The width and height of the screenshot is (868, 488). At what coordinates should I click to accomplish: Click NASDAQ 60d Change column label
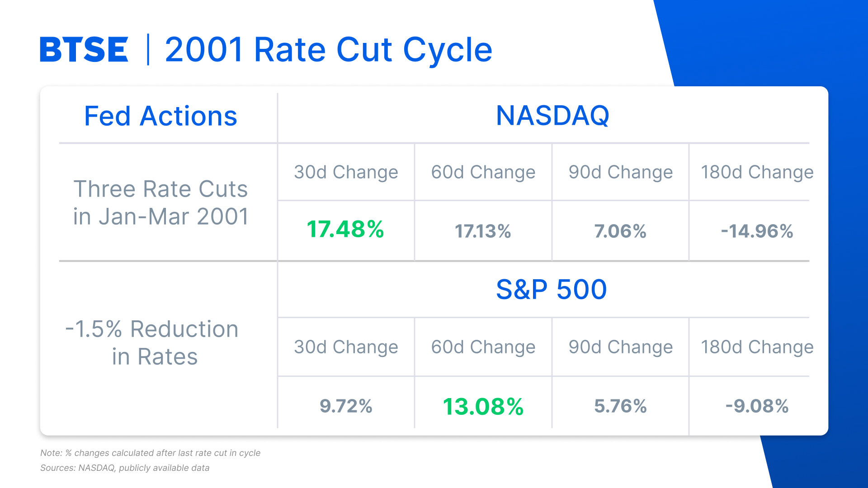(483, 172)
